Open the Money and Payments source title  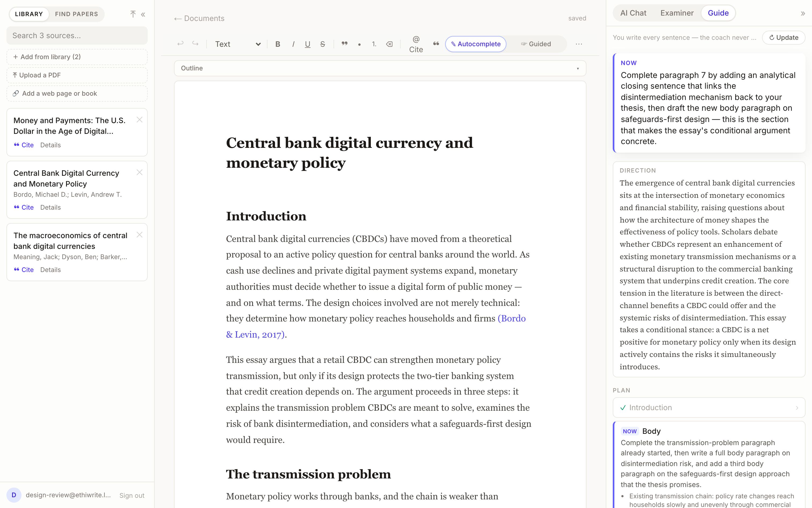point(70,126)
